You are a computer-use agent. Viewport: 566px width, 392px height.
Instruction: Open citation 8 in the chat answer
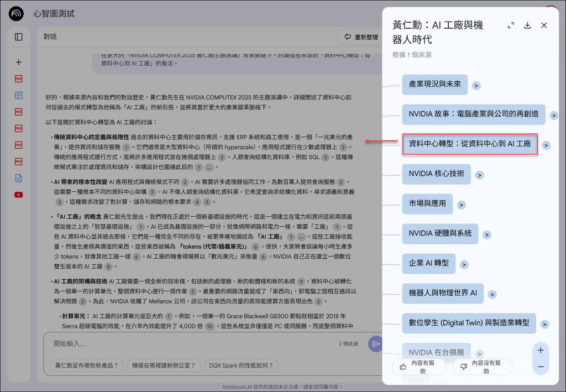pos(108,266)
